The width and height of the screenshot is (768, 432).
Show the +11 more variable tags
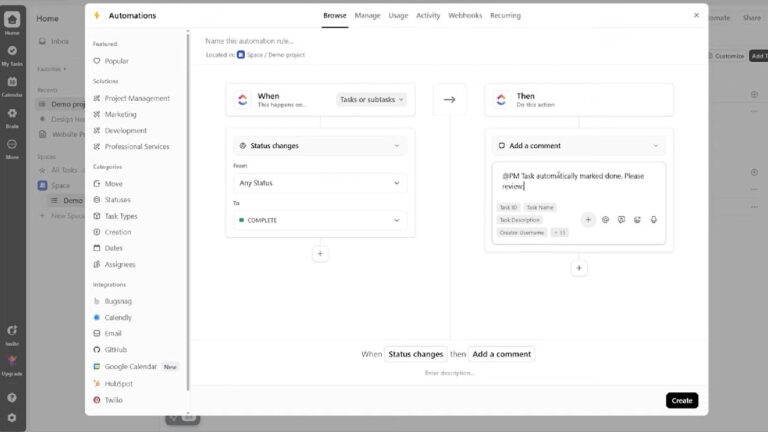559,233
